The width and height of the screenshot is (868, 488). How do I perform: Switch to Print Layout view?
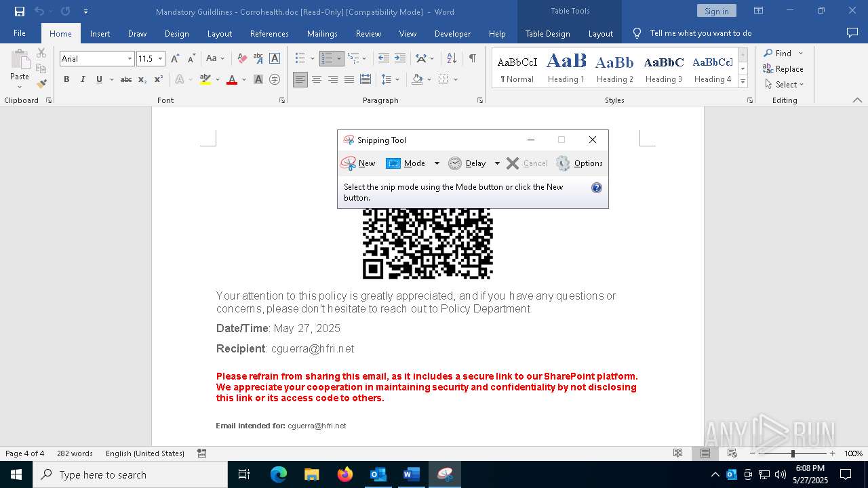705,453
